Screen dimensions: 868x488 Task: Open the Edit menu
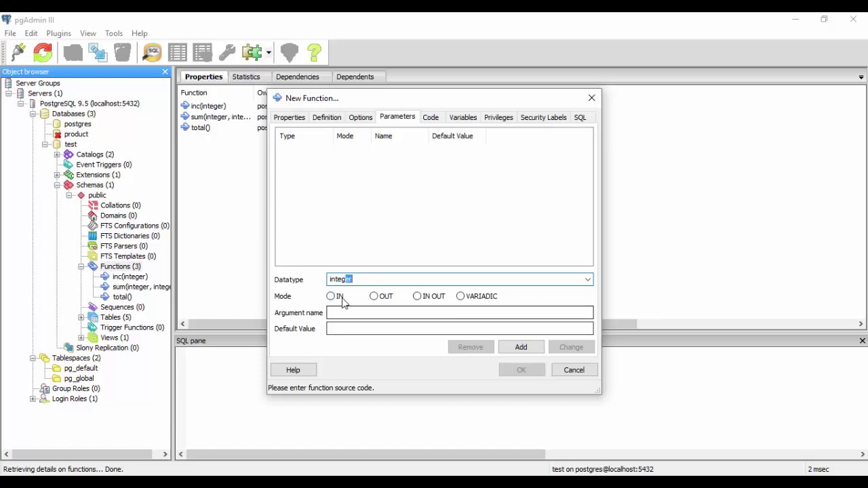(31, 33)
